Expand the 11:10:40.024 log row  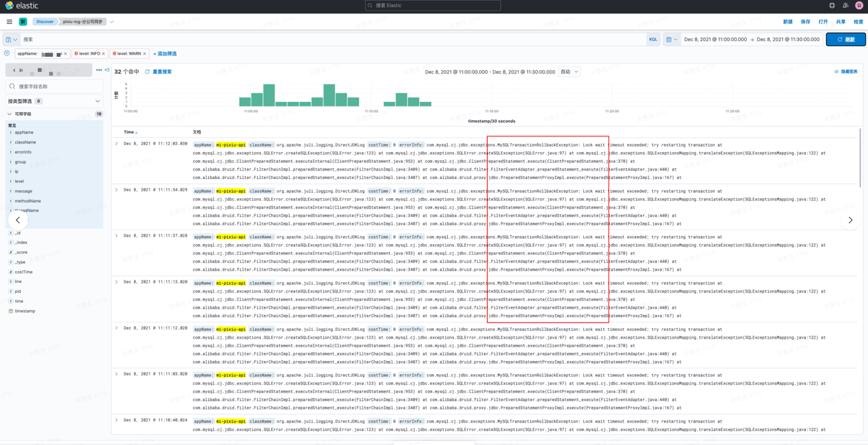tap(116, 420)
